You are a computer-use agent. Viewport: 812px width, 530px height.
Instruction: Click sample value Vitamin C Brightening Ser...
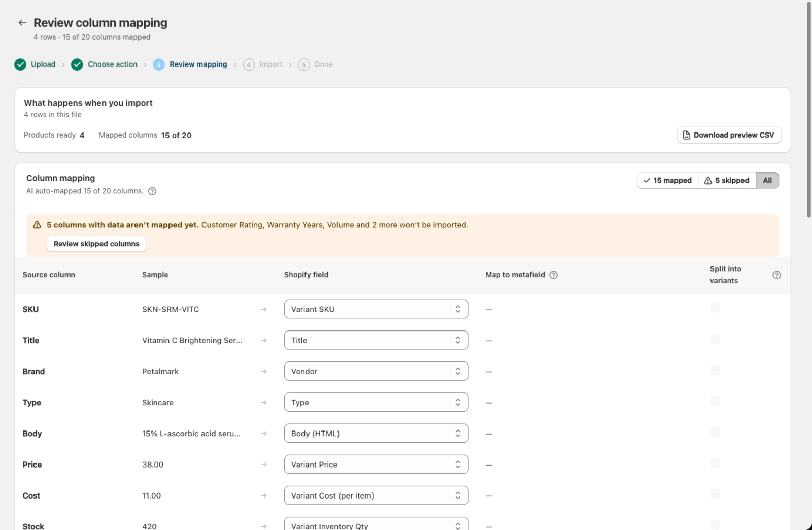point(192,340)
